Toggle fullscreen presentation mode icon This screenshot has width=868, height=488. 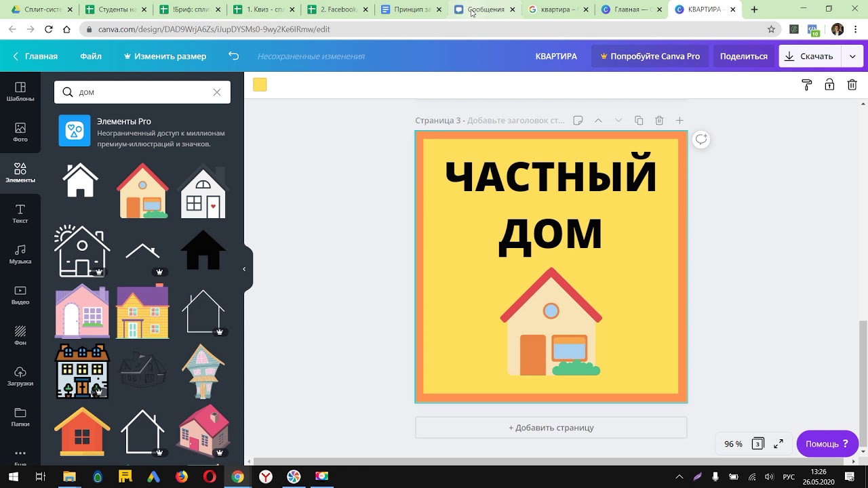coord(778,444)
